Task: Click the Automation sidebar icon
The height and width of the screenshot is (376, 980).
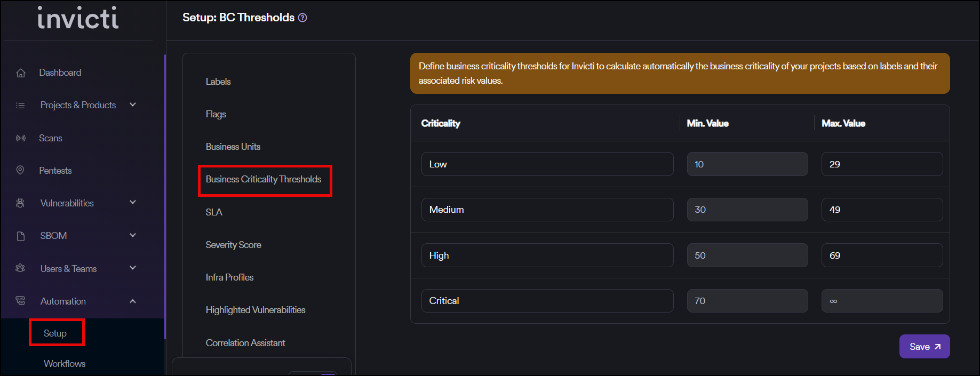Action: coord(21,301)
